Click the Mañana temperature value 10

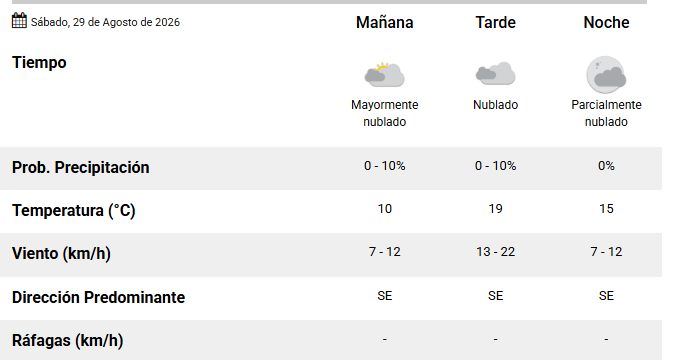click(385, 209)
